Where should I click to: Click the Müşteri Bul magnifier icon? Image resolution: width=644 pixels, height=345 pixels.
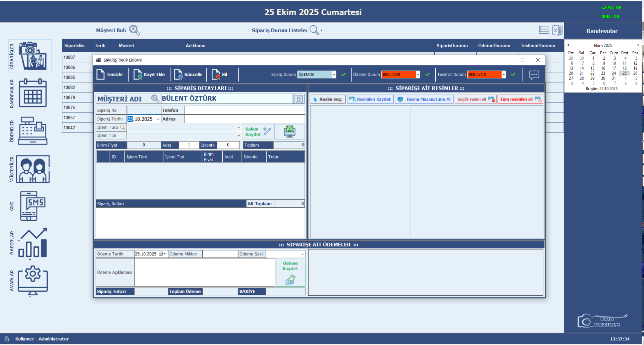[x=135, y=30]
